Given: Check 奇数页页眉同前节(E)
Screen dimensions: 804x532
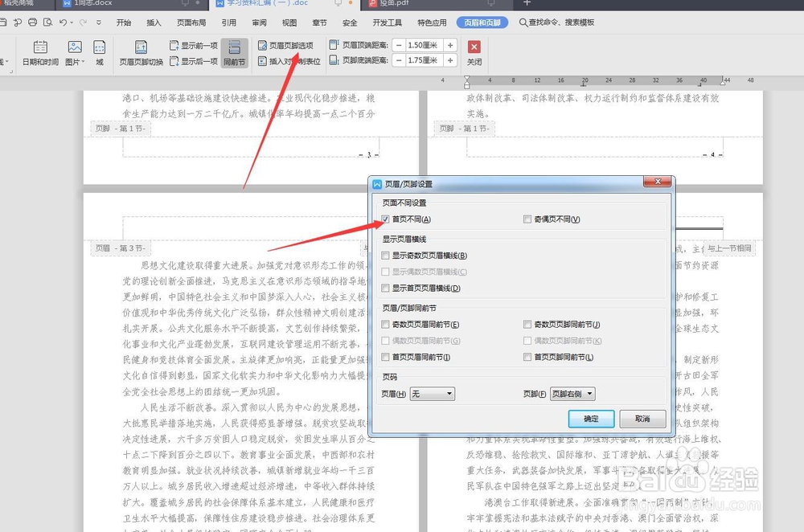Looking at the screenshot, I should [385, 325].
